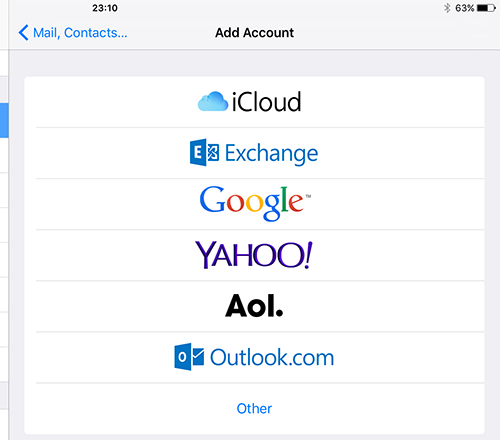The width and height of the screenshot is (500, 440).
Task: Tap the battery indicator icon
Action: coord(486,8)
